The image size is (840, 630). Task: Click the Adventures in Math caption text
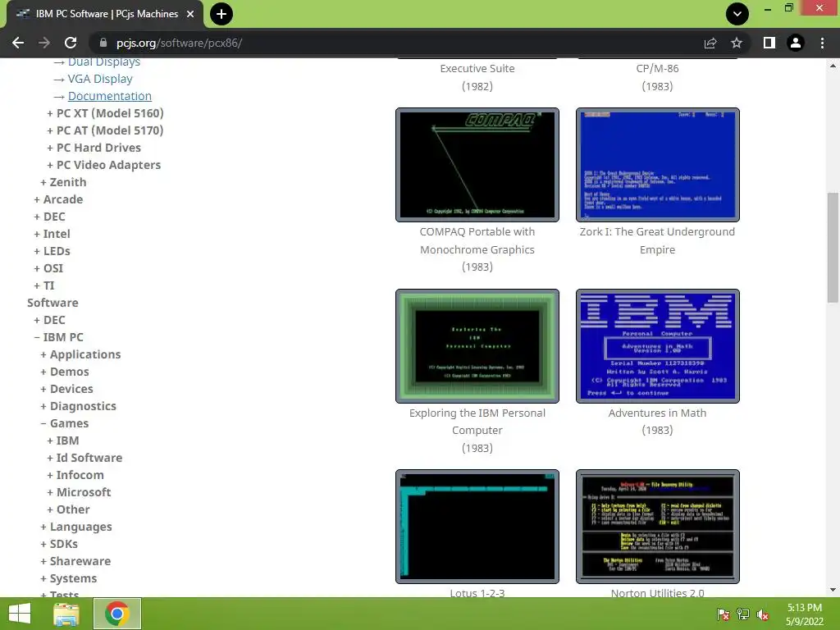pos(657,413)
